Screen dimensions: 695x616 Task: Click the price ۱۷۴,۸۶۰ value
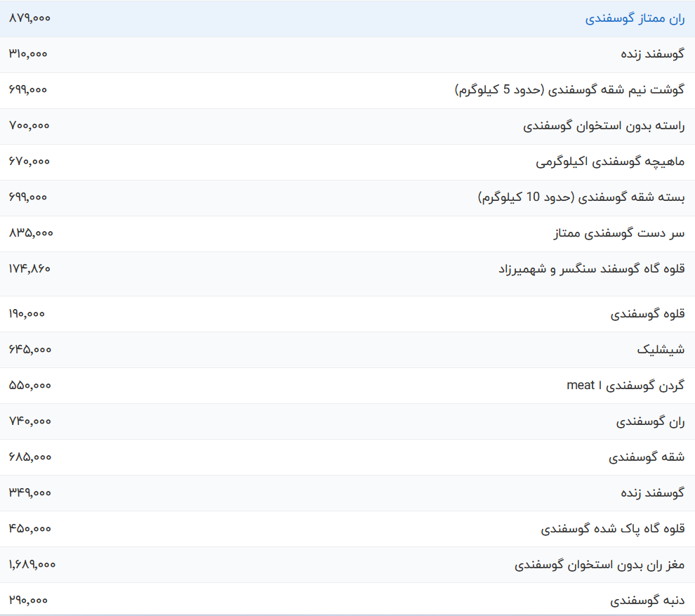click(x=29, y=269)
